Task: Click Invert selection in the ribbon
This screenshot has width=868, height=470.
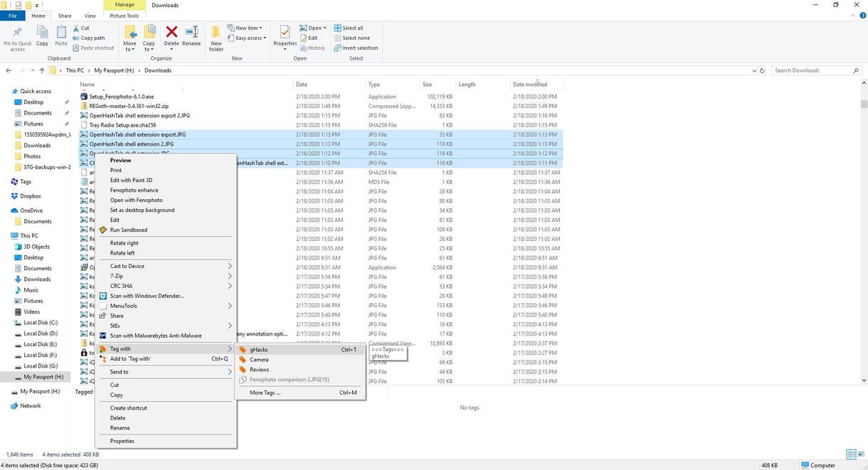Action: pos(355,48)
